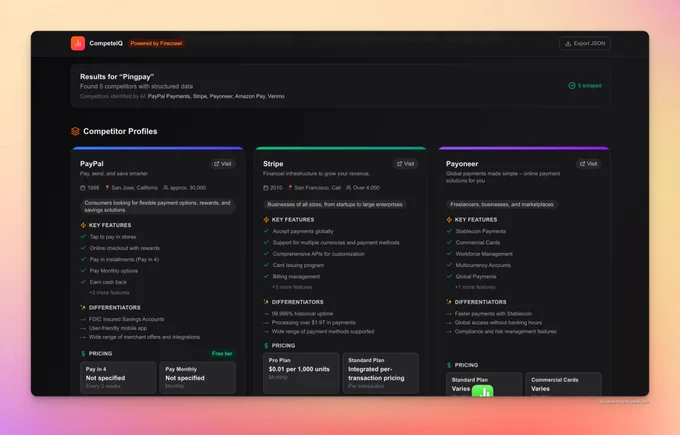The height and width of the screenshot is (435, 680).
Task: Click the San Jose location pin icon
Action: click(107, 188)
